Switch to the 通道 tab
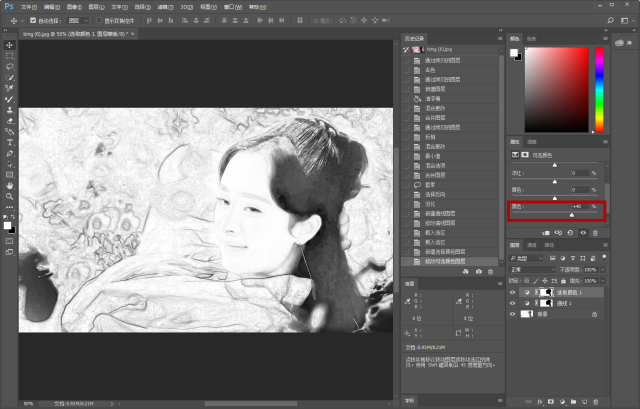This screenshot has height=409, width=640. [532, 245]
